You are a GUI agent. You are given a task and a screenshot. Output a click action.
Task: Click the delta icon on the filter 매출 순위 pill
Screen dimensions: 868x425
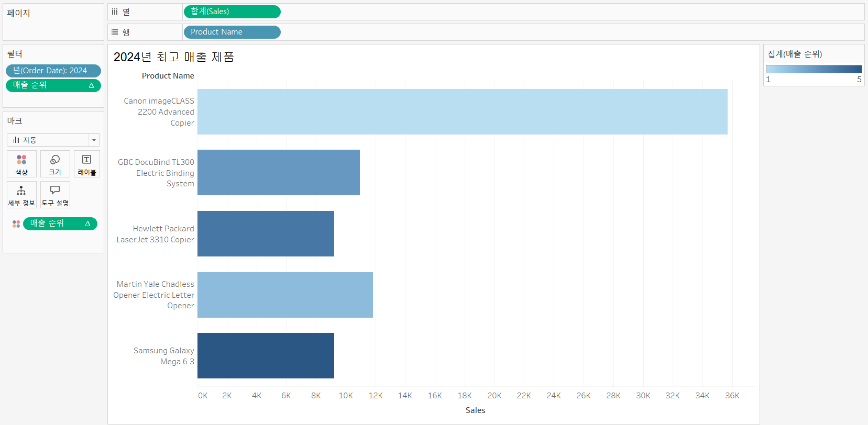91,85
